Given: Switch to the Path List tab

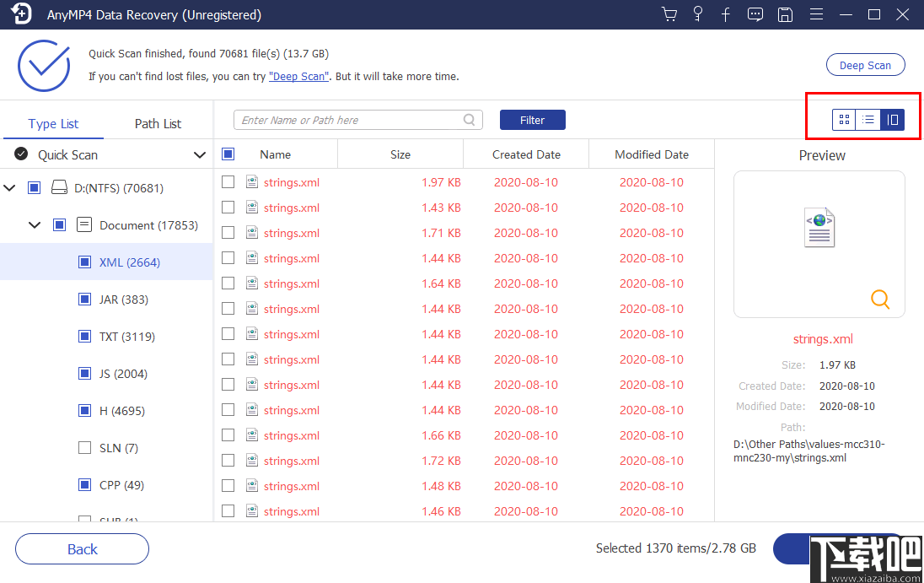Looking at the screenshot, I should coord(158,124).
